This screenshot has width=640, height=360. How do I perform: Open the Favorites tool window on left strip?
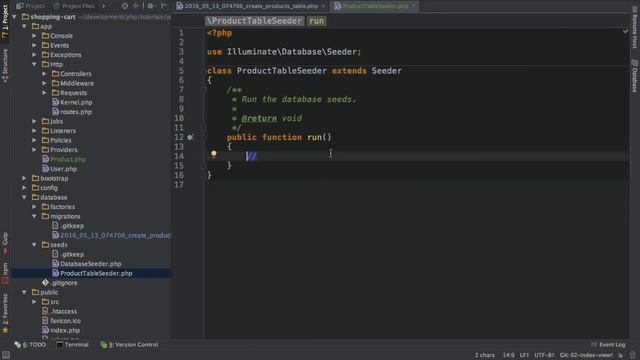[x=5, y=313]
